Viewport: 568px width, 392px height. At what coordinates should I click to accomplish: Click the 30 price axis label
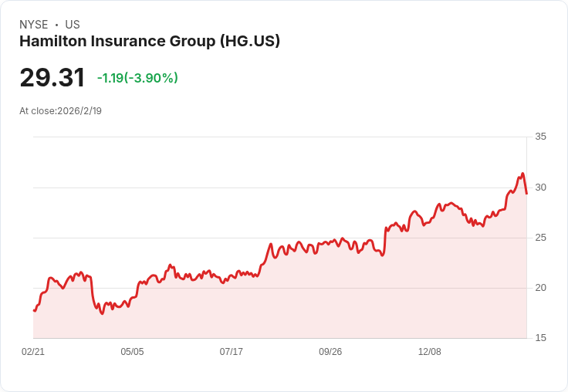tap(541, 188)
